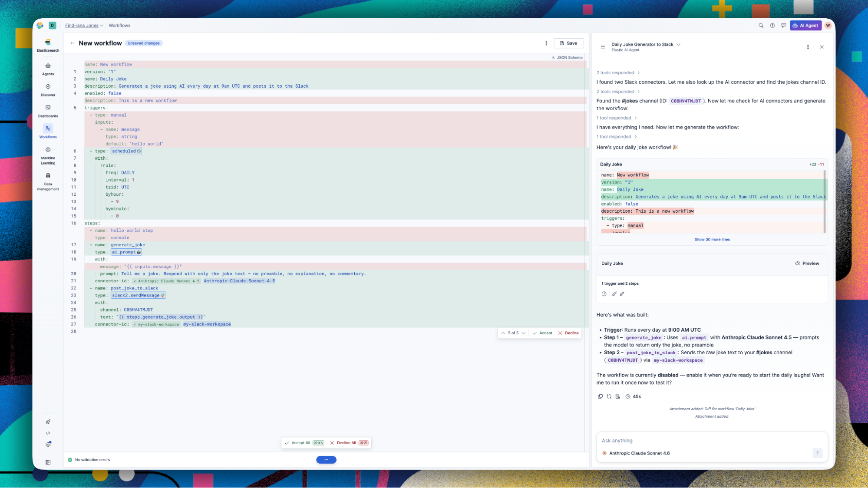Preview the Daily Joke workflow
This screenshot has width=868, height=488.
click(807, 264)
